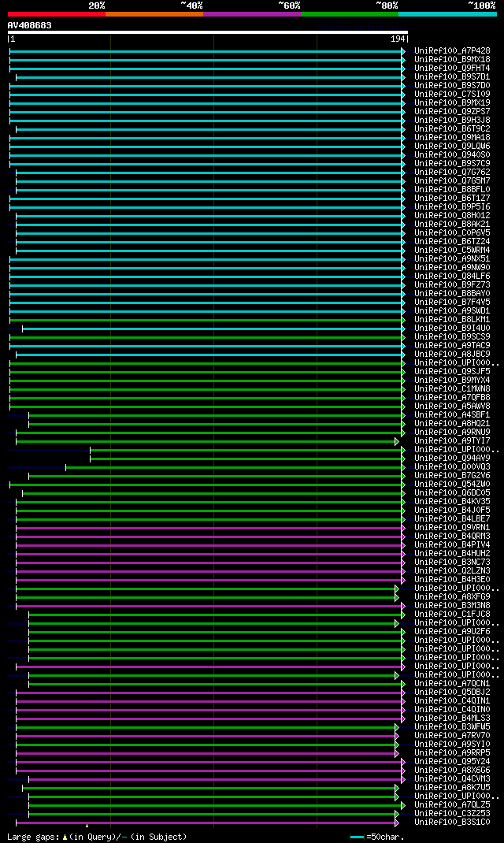
Task: Select the alignment bar for UniRef100_A9TYI7
Action: click(x=207, y=441)
